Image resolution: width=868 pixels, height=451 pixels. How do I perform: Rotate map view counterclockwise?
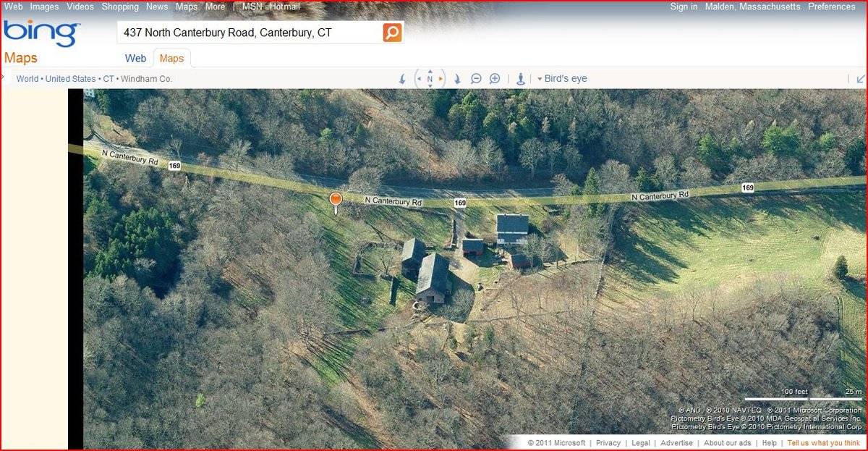(x=403, y=79)
